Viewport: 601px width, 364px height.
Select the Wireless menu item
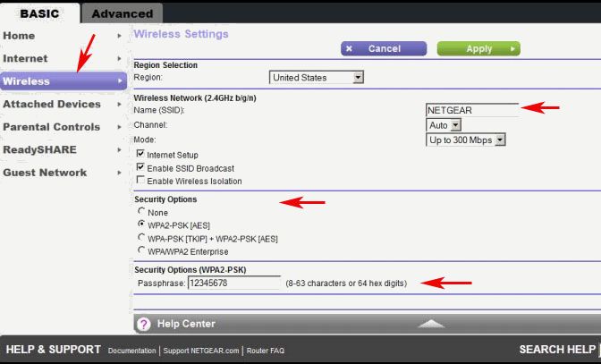63,81
